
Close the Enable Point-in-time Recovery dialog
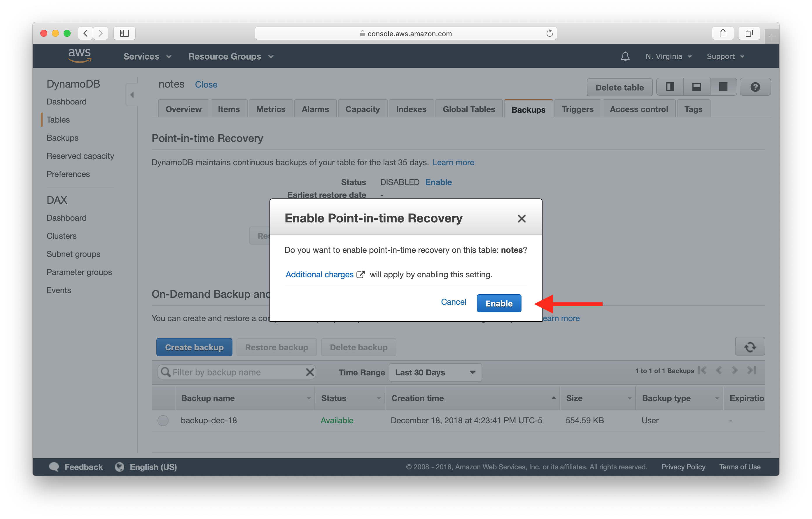pos(521,219)
